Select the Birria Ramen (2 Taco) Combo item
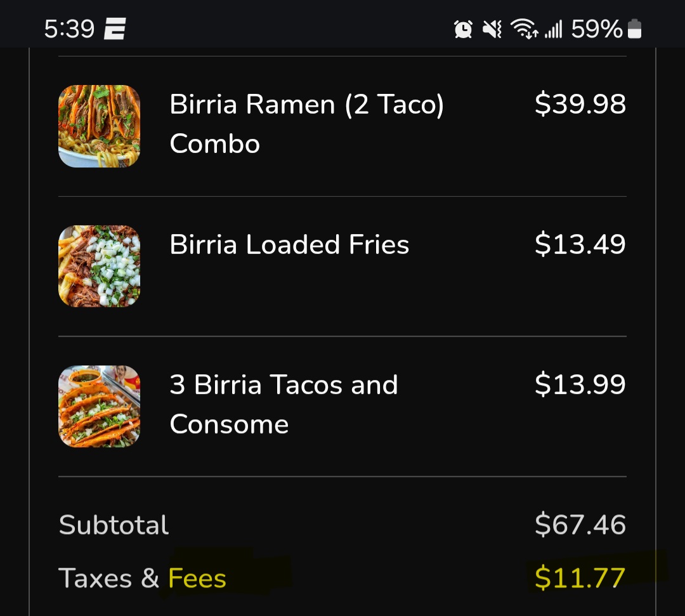The width and height of the screenshot is (685, 616). [x=306, y=124]
